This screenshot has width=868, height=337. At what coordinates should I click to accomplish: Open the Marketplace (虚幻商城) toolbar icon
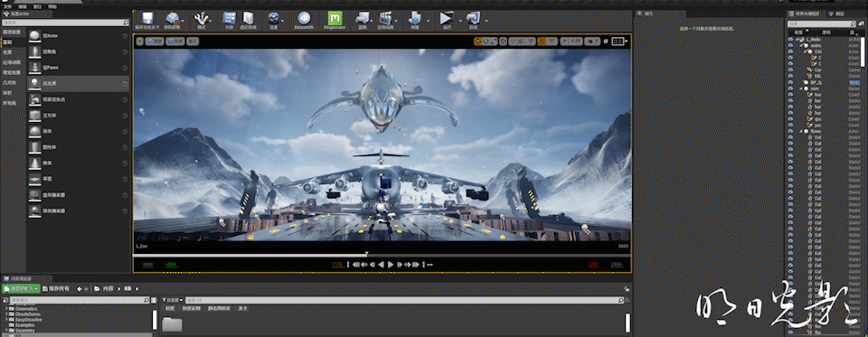pyautogui.click(x=248, y=18)
